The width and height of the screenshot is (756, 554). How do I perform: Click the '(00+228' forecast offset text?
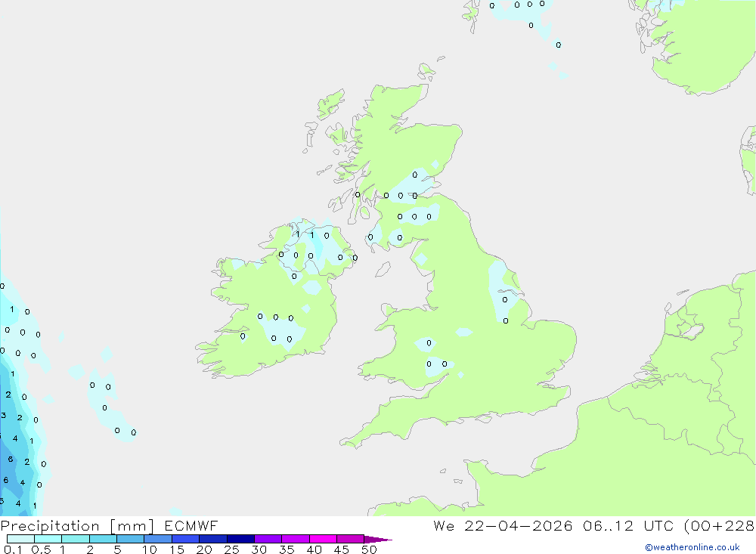(x=719, y=525)
